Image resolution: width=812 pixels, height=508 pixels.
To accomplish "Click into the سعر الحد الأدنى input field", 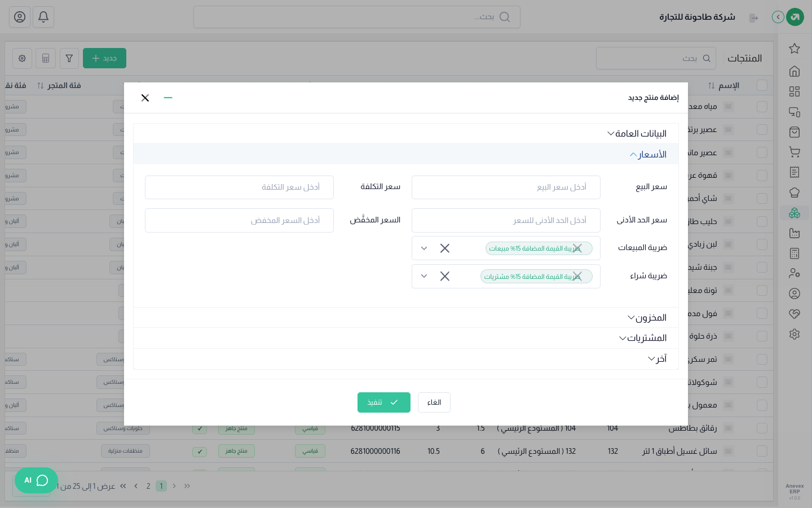I will coord(506,221).
